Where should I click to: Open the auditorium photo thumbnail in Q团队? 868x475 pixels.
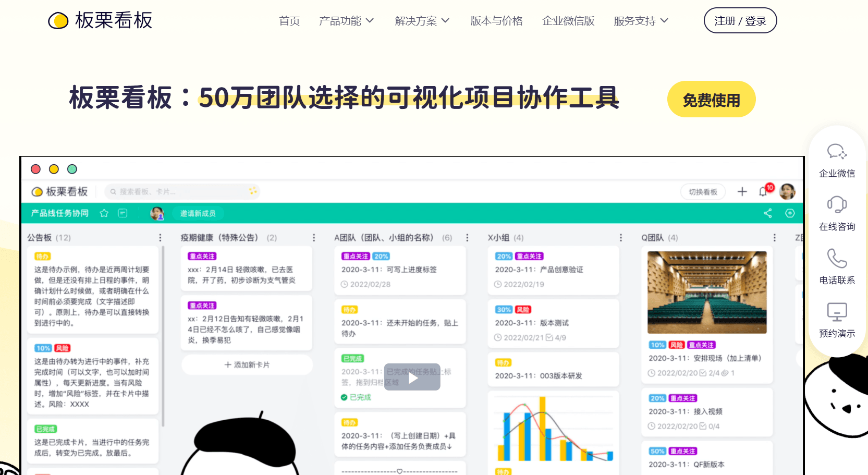click(707, 293)
